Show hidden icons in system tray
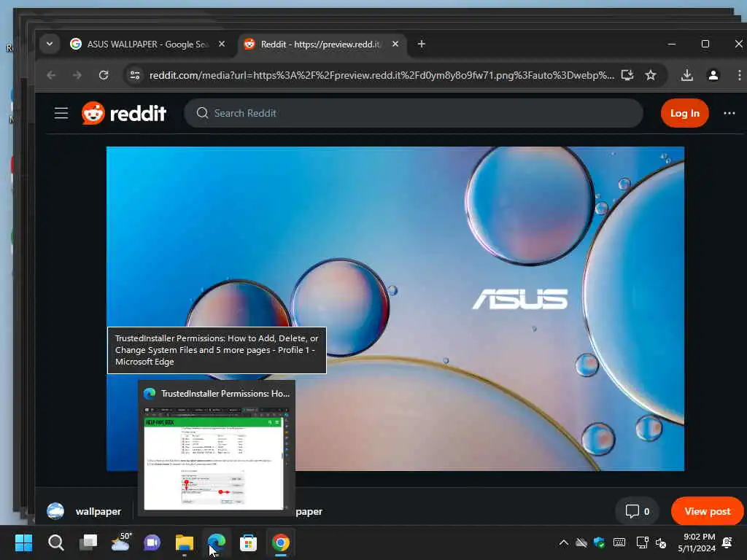747x560 pixels. pyautogui.click(x=564, y=542)
